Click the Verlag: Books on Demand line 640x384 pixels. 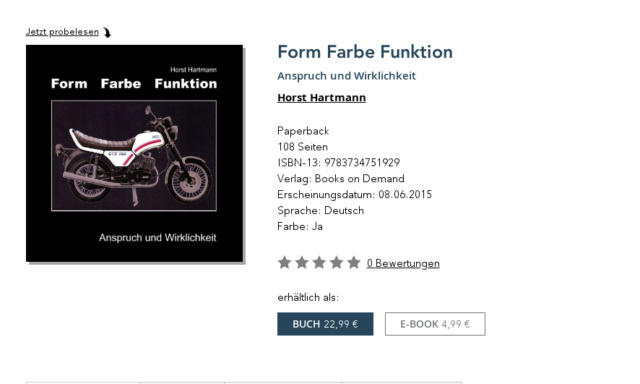pos(341,179)
